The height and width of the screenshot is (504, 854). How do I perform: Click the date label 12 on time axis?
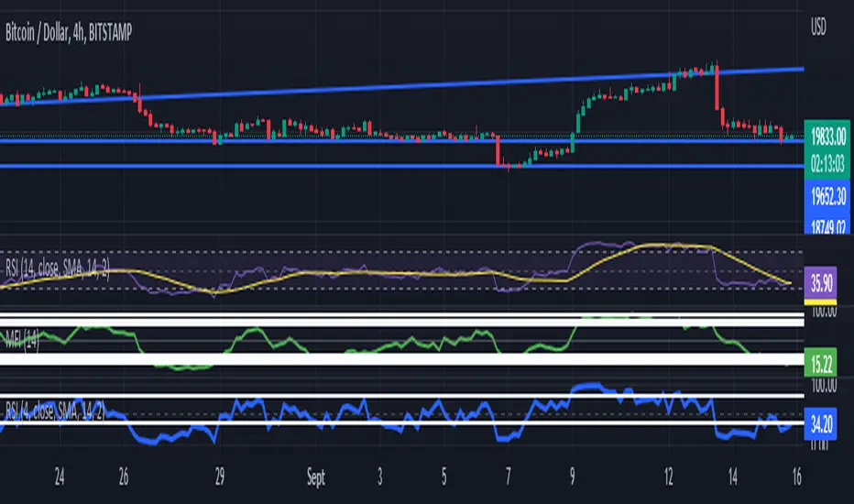[668, 477]
